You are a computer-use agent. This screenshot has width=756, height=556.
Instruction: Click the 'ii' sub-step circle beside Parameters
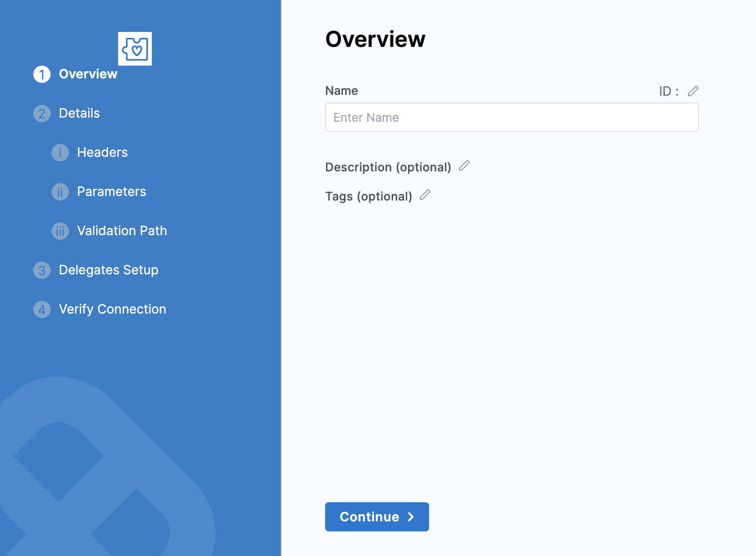(60, 192)
